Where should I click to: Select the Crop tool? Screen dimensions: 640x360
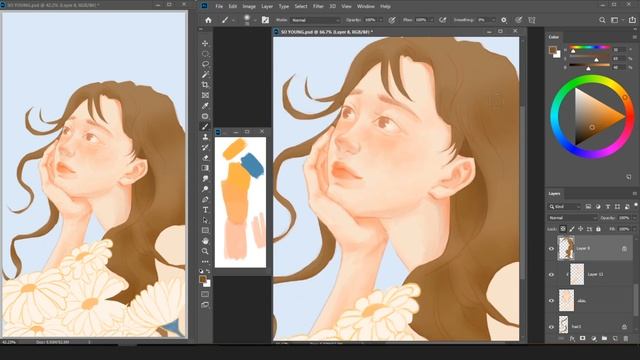(x=205, y=85)
